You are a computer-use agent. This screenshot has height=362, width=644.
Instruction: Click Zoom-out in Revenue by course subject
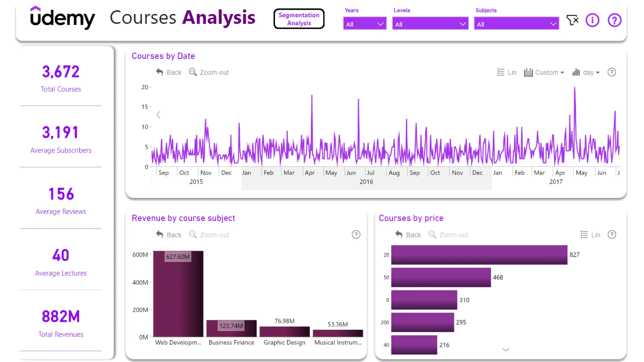click(x=209, y=235)
